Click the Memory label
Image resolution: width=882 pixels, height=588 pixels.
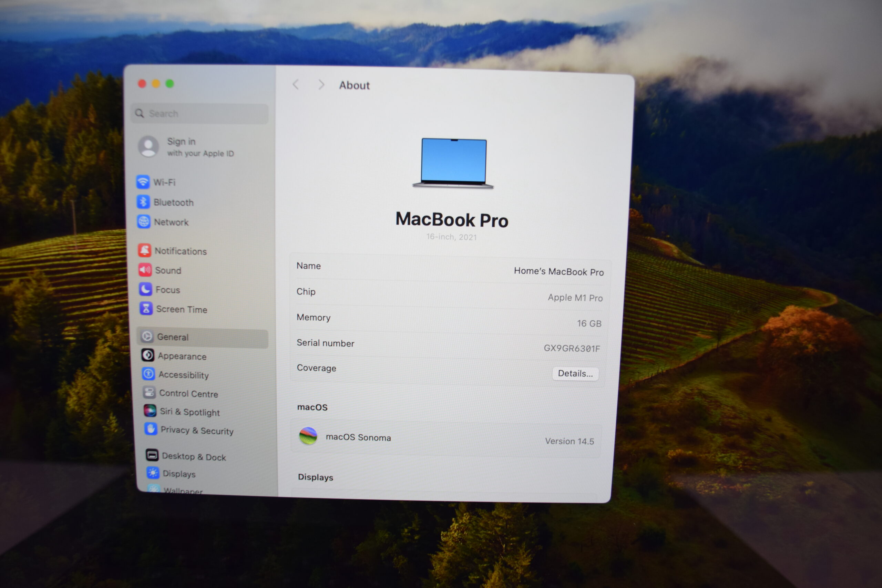pyautogui.click(x=314, y=317)
